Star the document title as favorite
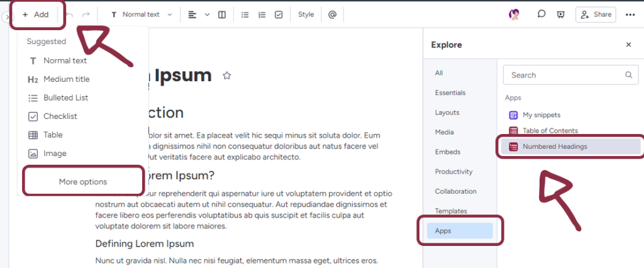Image resolution: width=644 pixels, height=268 pixels. tap(227, 75)
